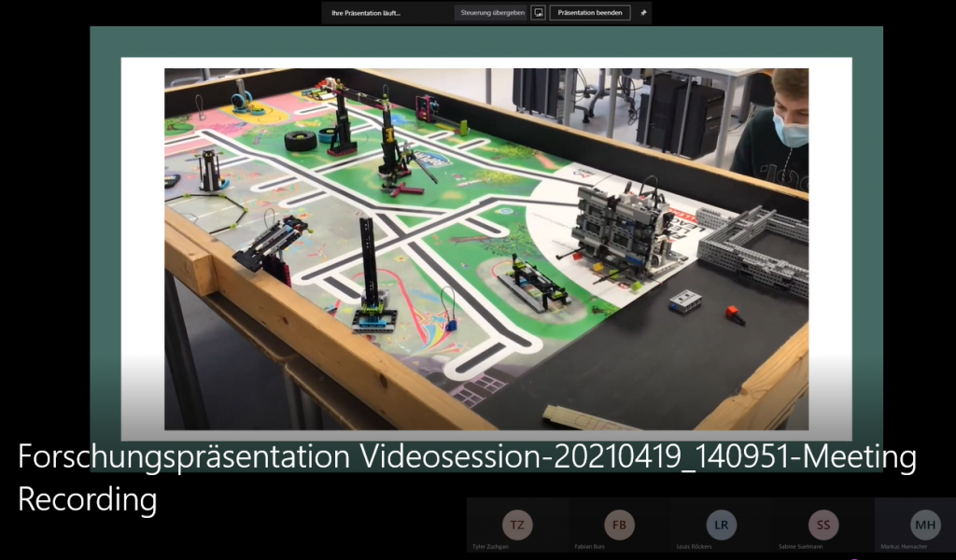Toggle the include computer sound icon

[538, 13]
